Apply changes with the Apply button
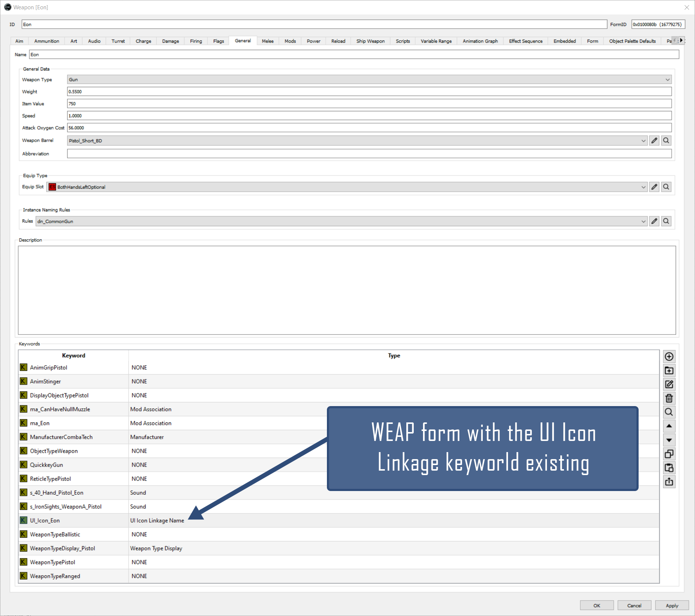The width and height of the screenshot is (695, 616). coord(672,605)
